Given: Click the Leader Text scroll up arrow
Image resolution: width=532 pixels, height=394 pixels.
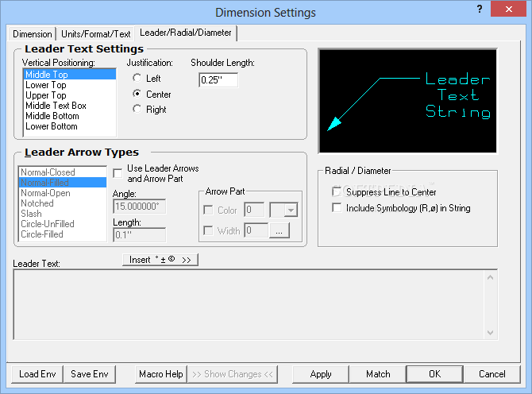Looking at the screenshot, I should [x=490, y=277].
